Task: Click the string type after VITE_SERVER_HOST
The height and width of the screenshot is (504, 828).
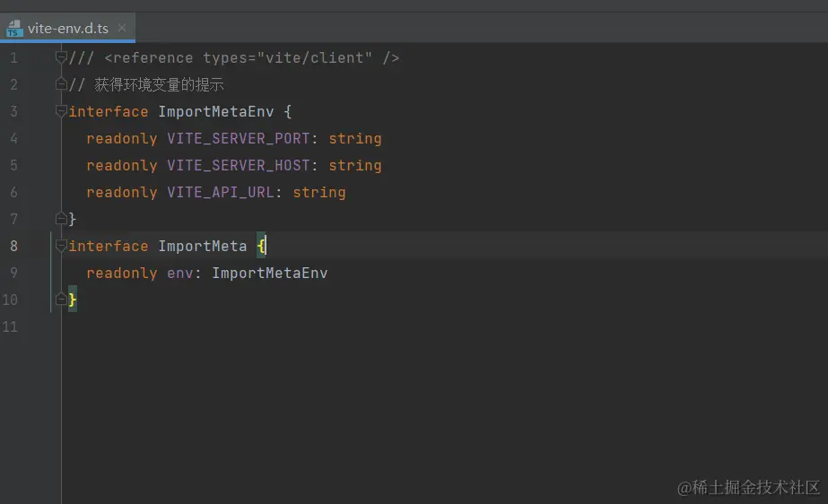Action: tap(355, 165)
